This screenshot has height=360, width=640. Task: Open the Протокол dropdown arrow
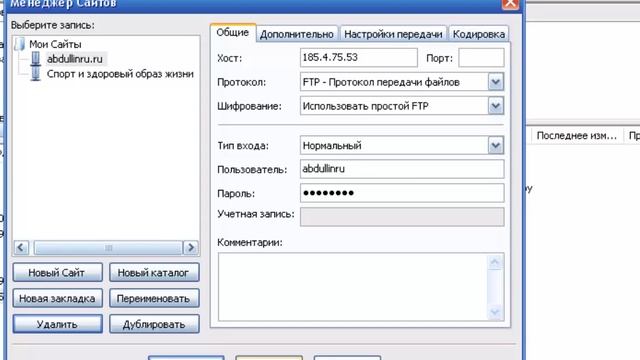(x=496, y=82)
